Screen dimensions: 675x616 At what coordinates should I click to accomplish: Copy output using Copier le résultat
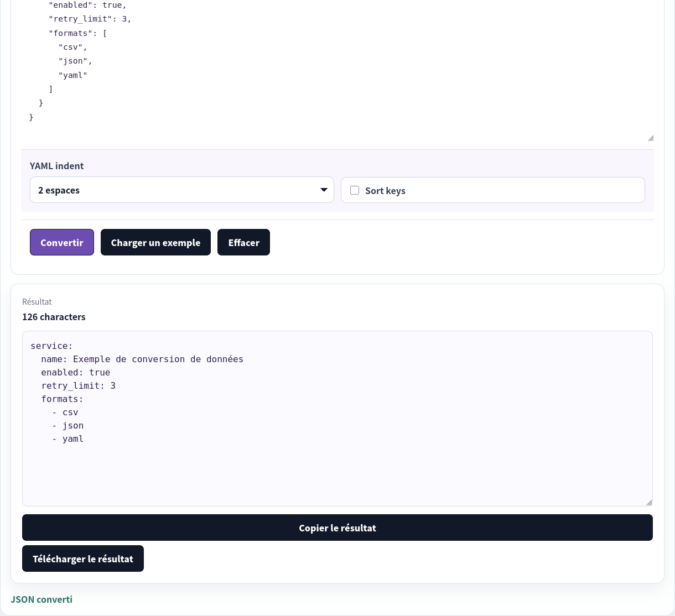coord(337,528)
